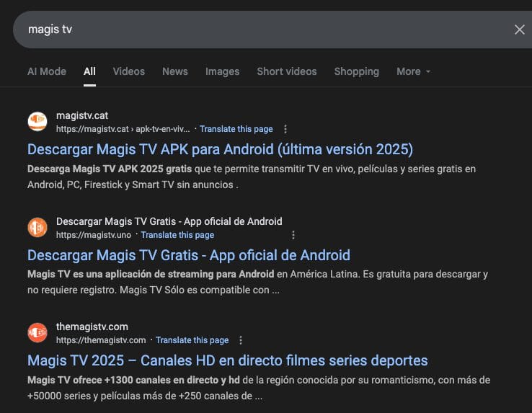Open the Short videos tab
The width and height of the screenshot is (532, 413).
tap(287, 71)
